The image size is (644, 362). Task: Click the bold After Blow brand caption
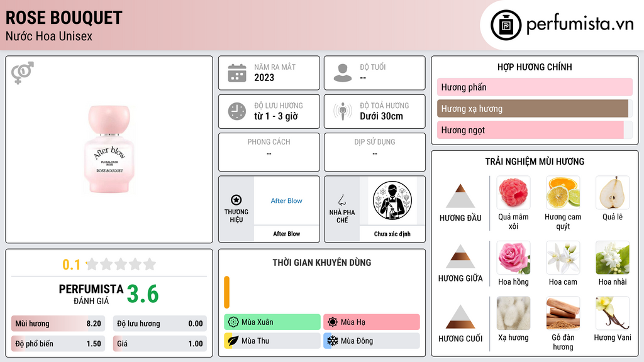[287, 234]
